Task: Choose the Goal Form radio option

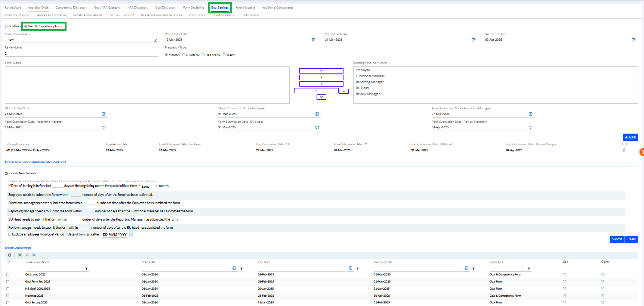Action: point(6,26)
